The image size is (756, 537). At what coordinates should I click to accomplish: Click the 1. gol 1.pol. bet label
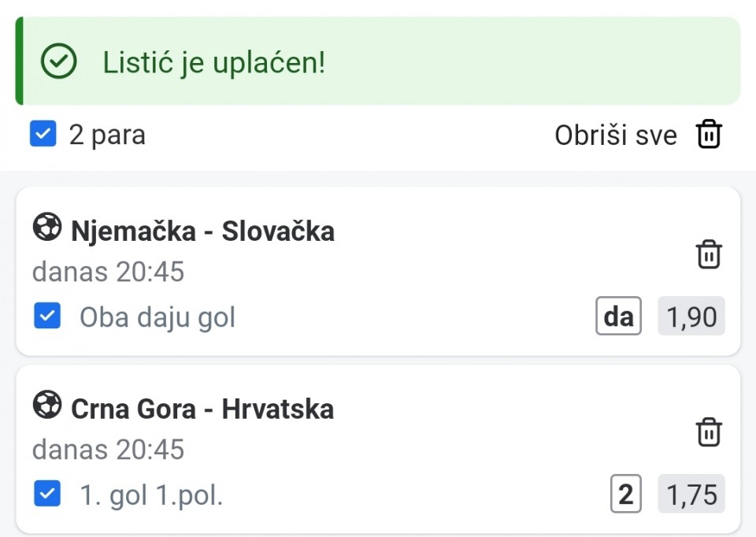pos(151,495)
